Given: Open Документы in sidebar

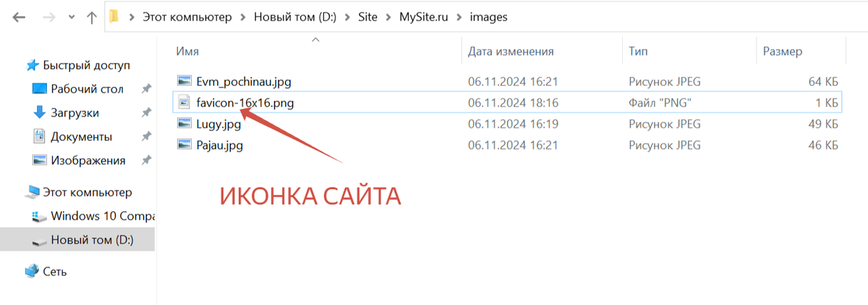Looking at the screenshot, I should [81, 137].
